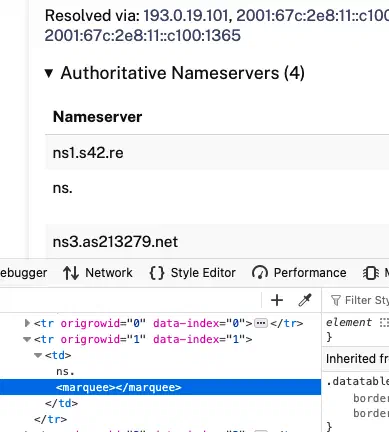Click the ellipsis badge in first tr
Viewport: 389px width, 432px height.
[261, 323]
